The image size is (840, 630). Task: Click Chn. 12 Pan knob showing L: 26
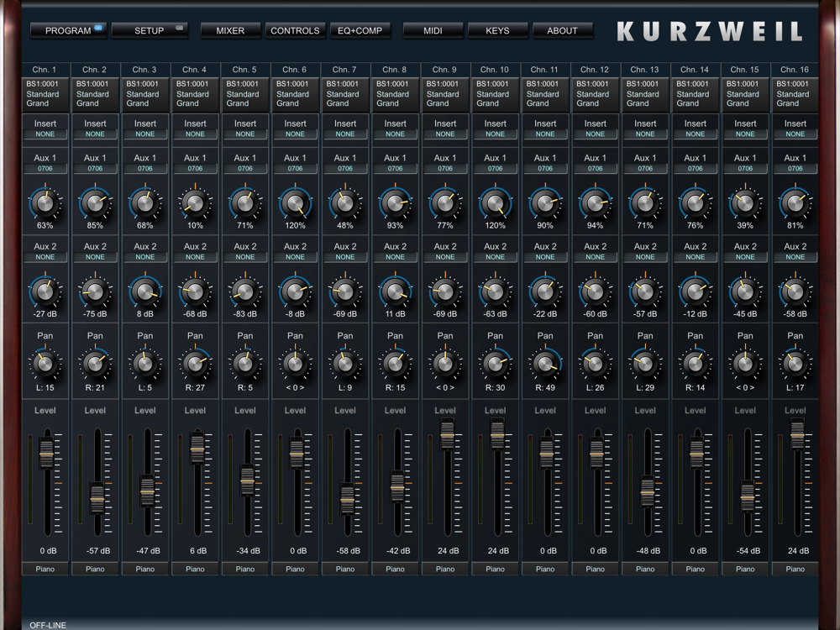(596, 365)
